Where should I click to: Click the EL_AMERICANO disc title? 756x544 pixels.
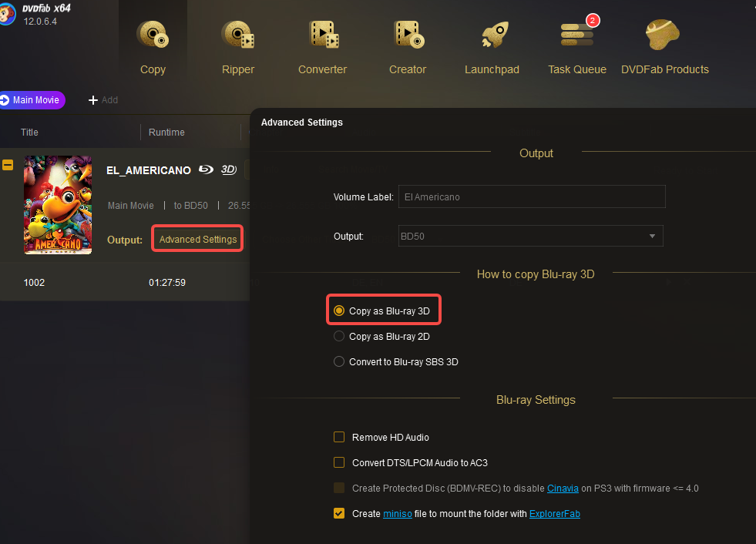click(x=149, y=170)
